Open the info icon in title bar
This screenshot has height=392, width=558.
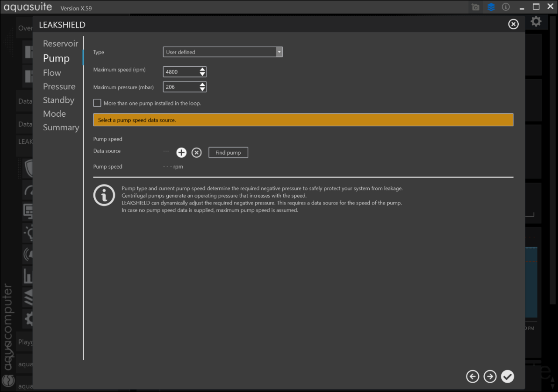point(506,7)
